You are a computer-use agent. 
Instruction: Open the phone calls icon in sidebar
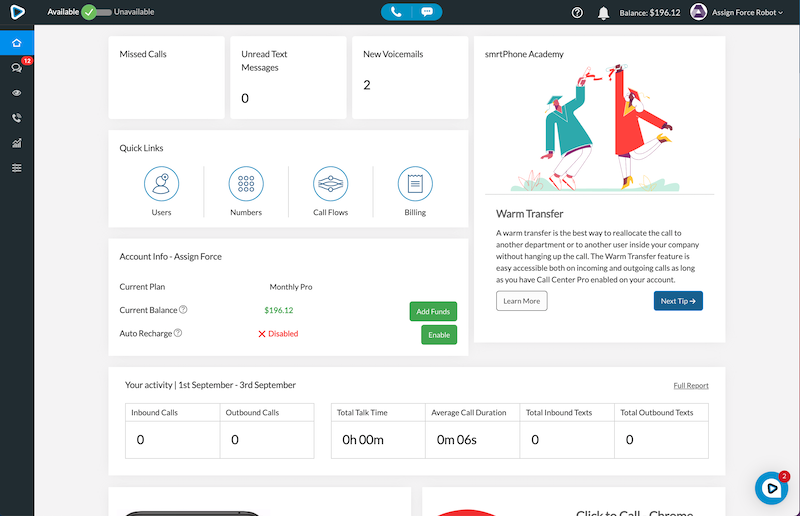click(x=16, y=118)
